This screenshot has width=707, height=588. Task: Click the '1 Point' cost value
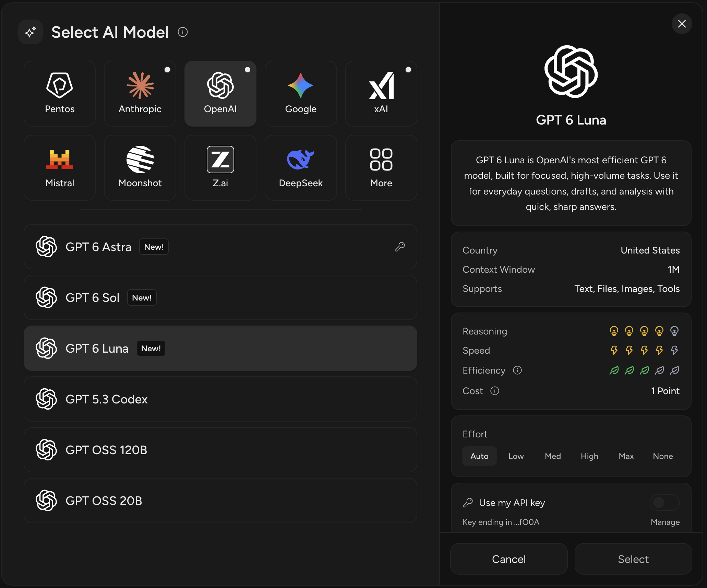click(x=665, y=391)
